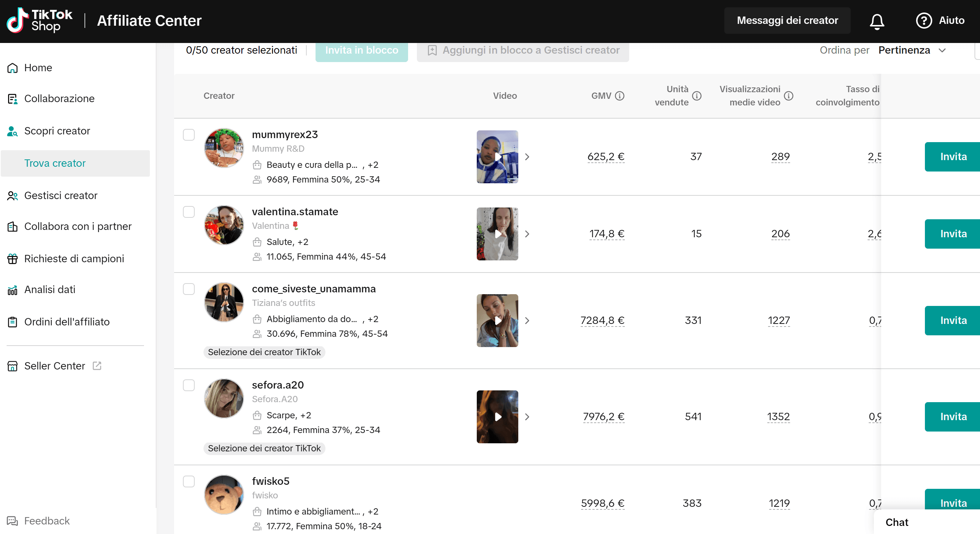This screenshot has height=534, width=980.
Task: Invite creator valentina.stamate
Action: tap(952, 234)
